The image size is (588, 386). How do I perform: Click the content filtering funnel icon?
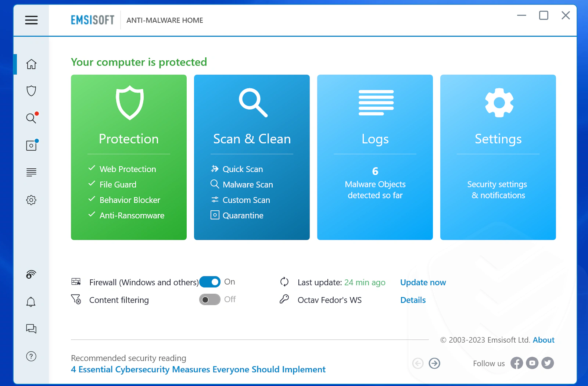pyautogui.click(x=76, y=299)
